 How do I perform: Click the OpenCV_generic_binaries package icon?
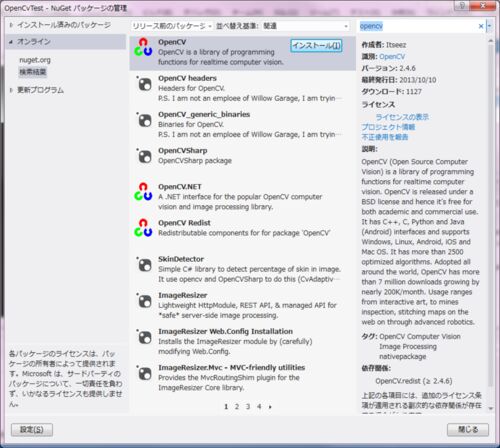145,121
